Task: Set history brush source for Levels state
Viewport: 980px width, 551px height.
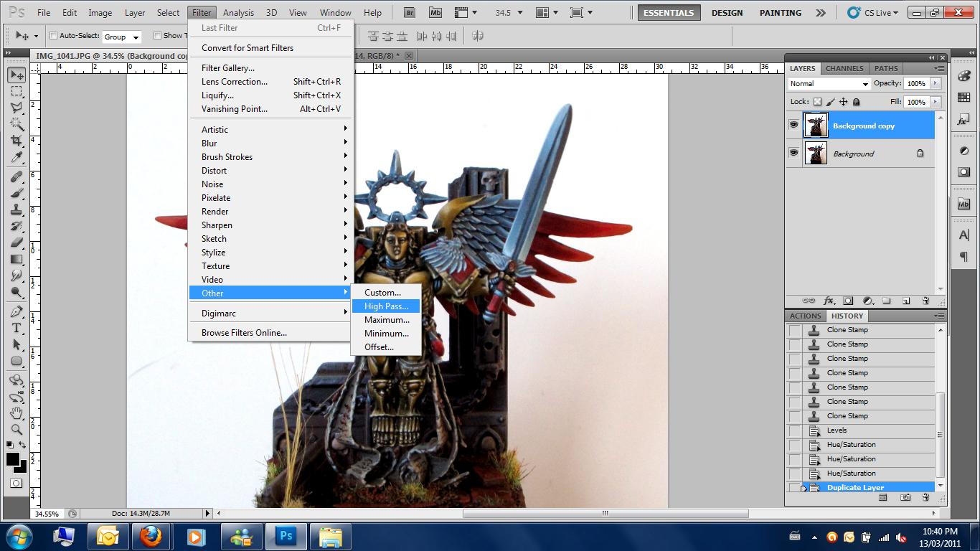Action: pos(794,430)
